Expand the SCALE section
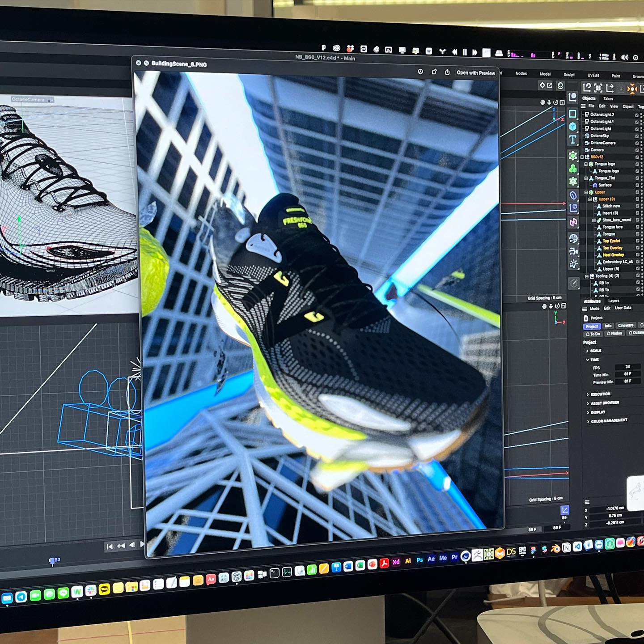 [x=587, y=351]
